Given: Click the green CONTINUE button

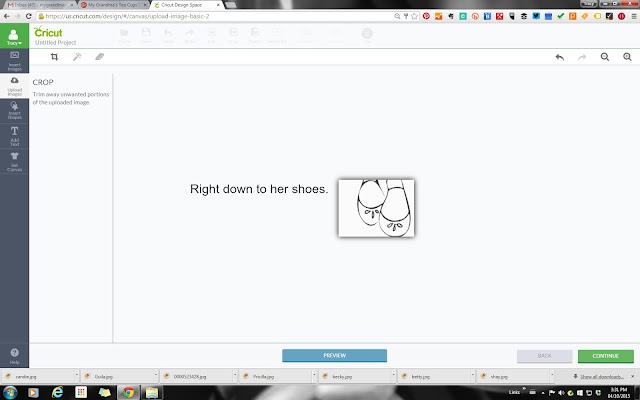Looking at the screenshot, I should click(x=606, y=356).
